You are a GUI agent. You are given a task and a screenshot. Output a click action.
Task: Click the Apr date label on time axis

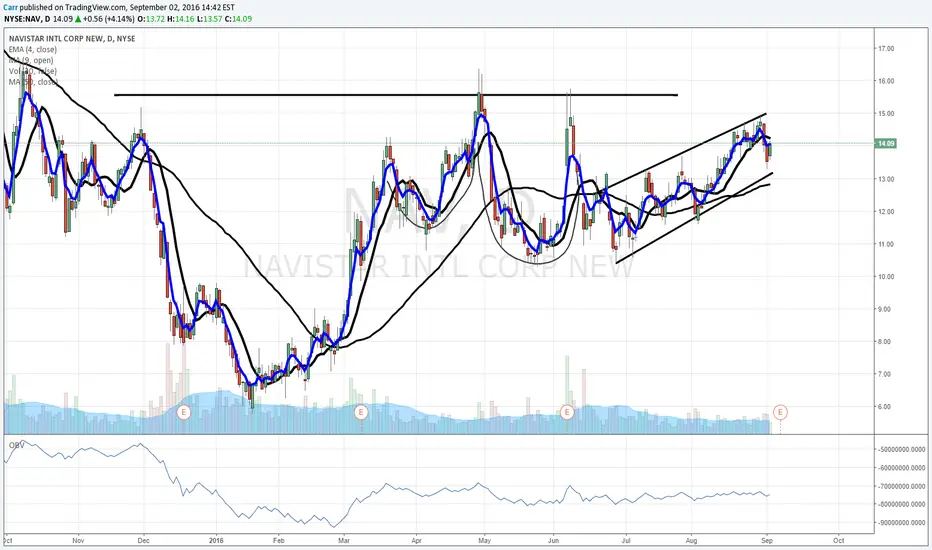(415, 541)
